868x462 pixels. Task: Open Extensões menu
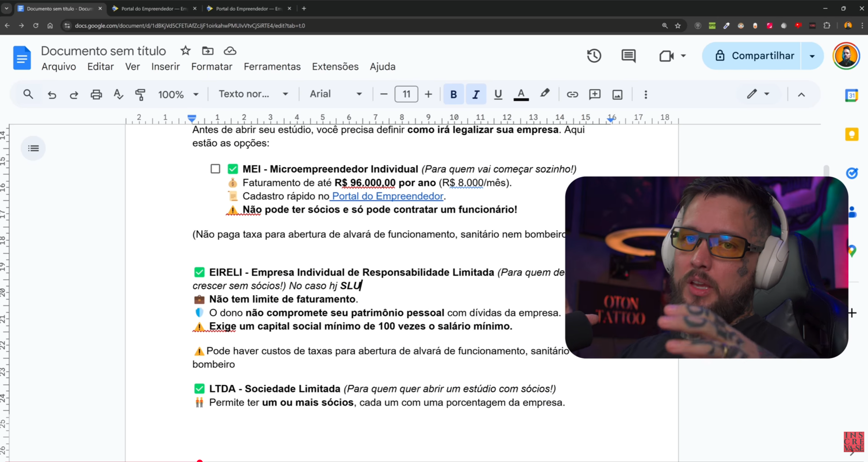(x=335, y=67)
